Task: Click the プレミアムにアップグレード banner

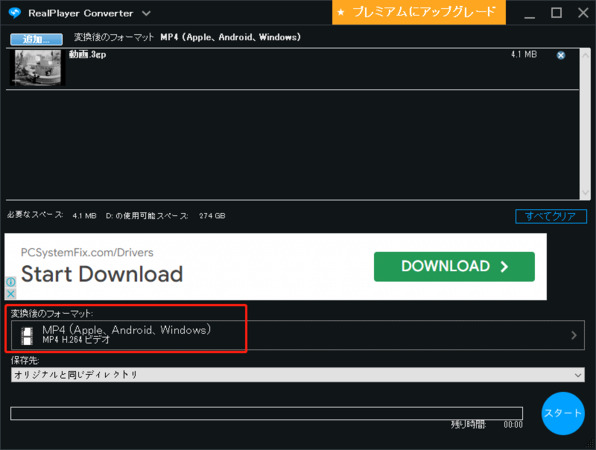Action: click(419, 12)
